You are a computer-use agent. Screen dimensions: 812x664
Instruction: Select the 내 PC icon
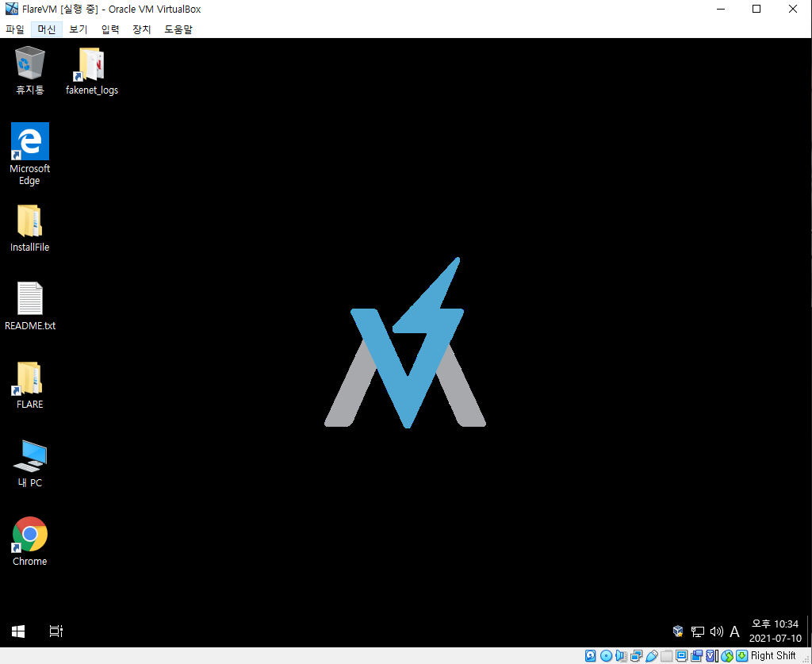click(29, 463)
